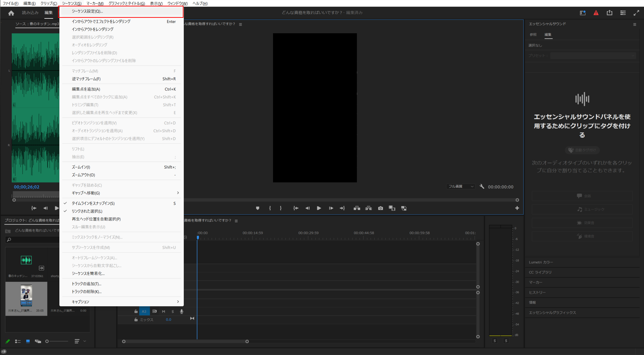This screenshot has width=644, height=355.
Task: Click the Mark In brace icon
Action: click(270, 208)
